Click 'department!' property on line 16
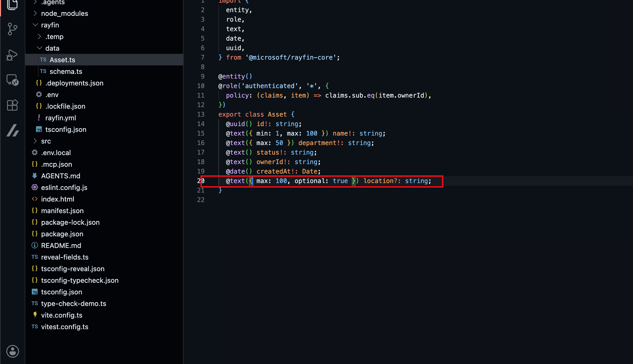This screenshot has height=364, width=633. tap(319, 143)
